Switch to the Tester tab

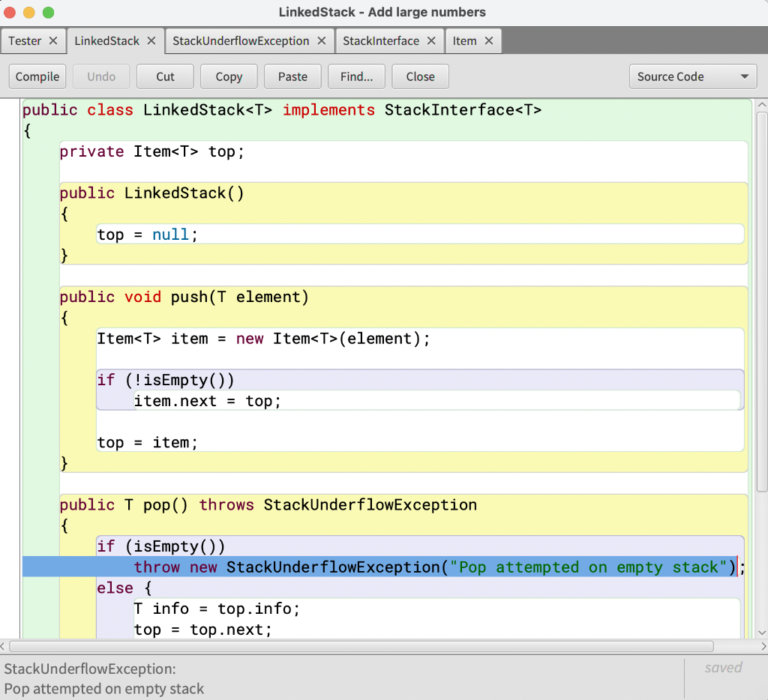[25, 40]
